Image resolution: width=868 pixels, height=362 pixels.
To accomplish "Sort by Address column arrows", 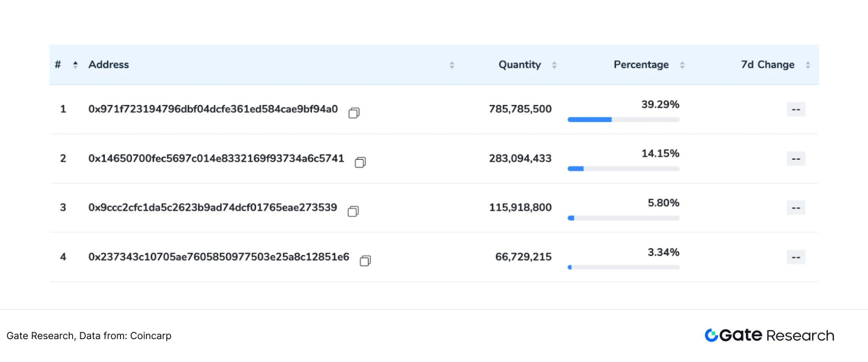I will point(452,65).
